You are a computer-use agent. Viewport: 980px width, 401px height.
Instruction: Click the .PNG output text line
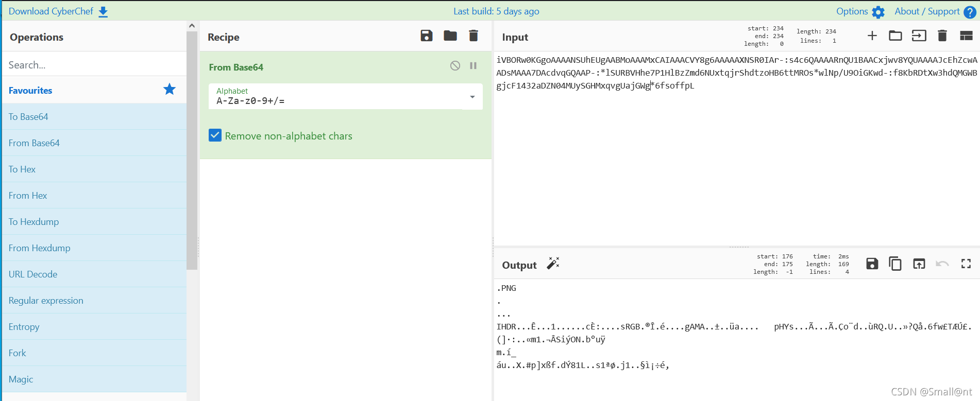pos(506,288)
